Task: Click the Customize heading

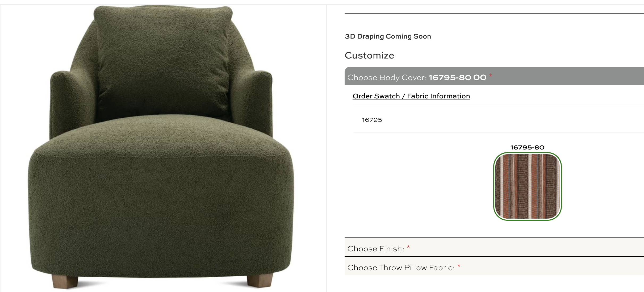Action: [x=369, y=55]
